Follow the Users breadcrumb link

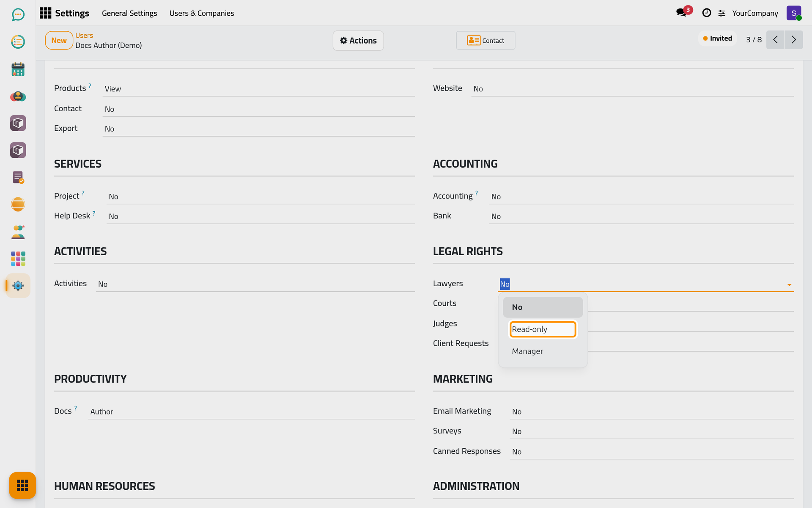[84, 36]
